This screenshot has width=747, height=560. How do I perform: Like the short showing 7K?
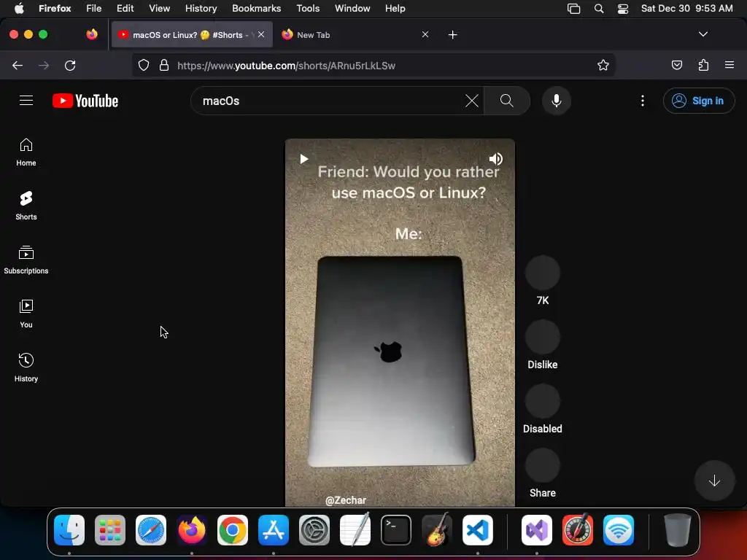[x=543, y=273]
